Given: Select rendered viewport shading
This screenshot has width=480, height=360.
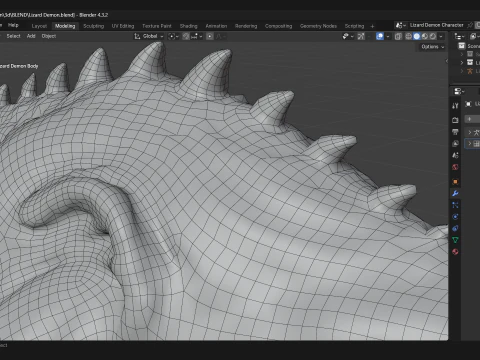Looking at the screenshot, I should tap(433, 36).
